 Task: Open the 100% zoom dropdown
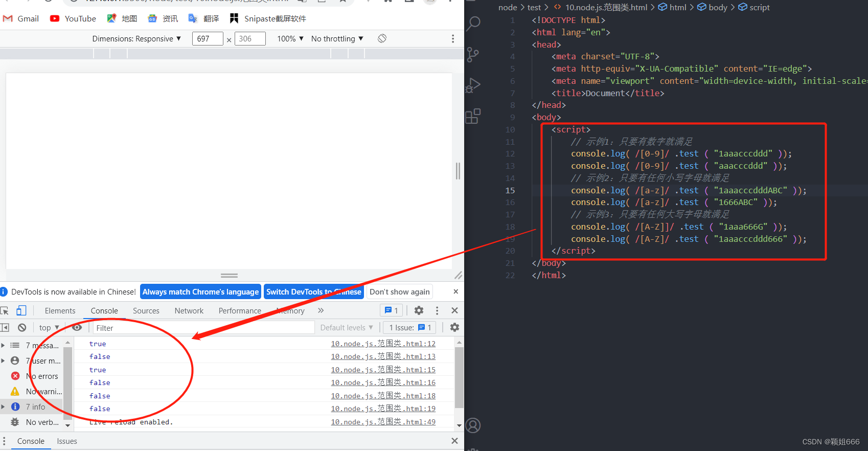[x=290, y=39]
